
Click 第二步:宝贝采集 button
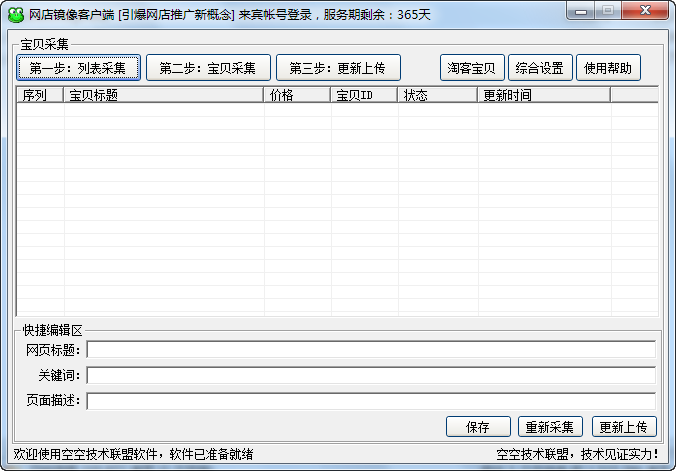coord(208,68)
